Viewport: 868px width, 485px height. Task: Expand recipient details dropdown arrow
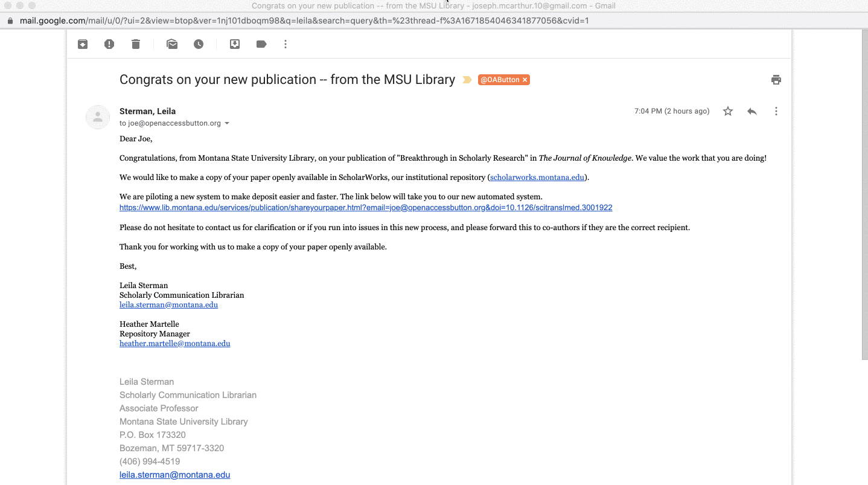(227, 123)
